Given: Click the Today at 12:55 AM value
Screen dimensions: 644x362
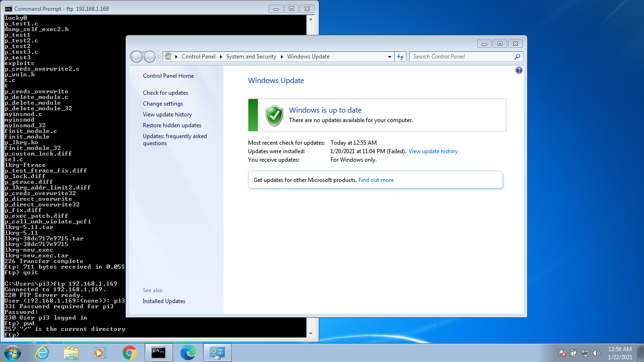Looking at the screenshot, I should tap(354, 143).
